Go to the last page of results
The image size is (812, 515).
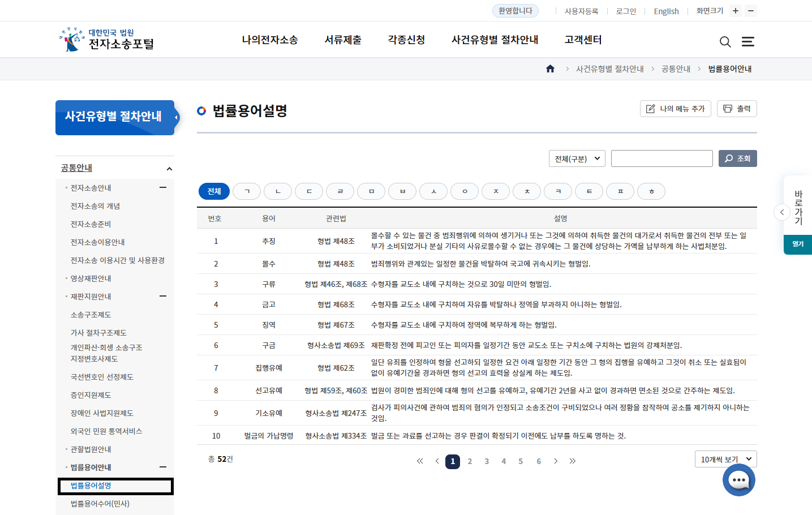(573, 461)
